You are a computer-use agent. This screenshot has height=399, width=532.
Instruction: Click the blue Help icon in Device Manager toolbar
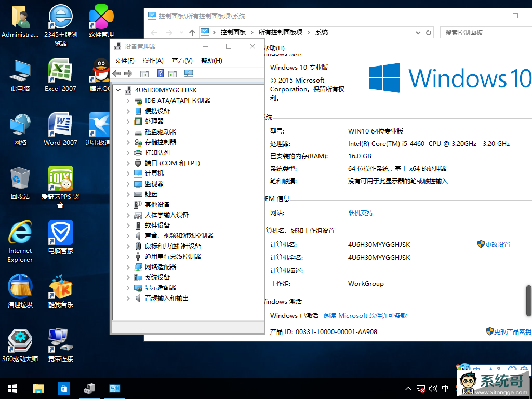[x=160, y=73]
